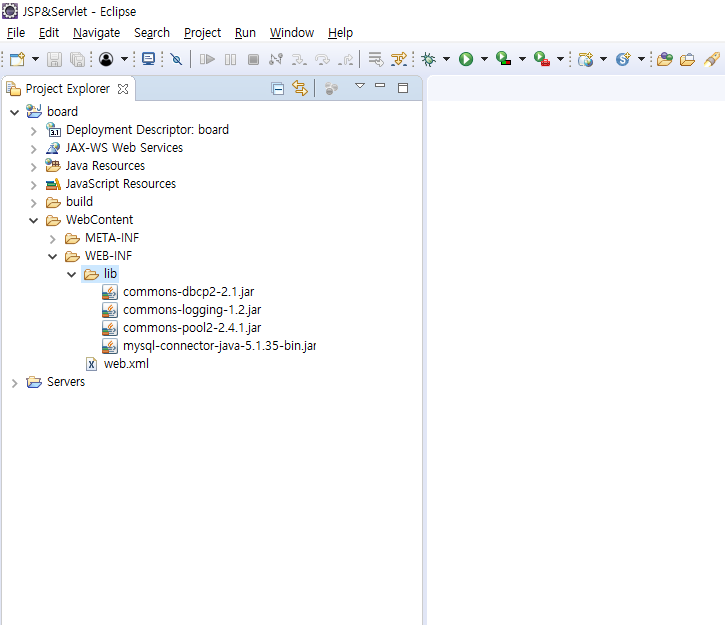Toggle Link with Editor in Project Explorer

pyautogui.click(x=300, y=88)
